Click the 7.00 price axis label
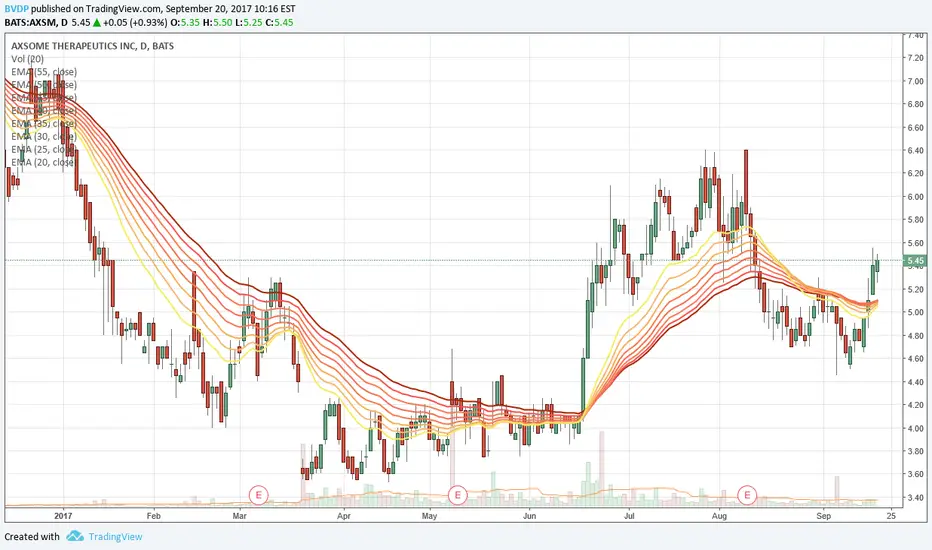932x550 pixels. pos(915,81)
